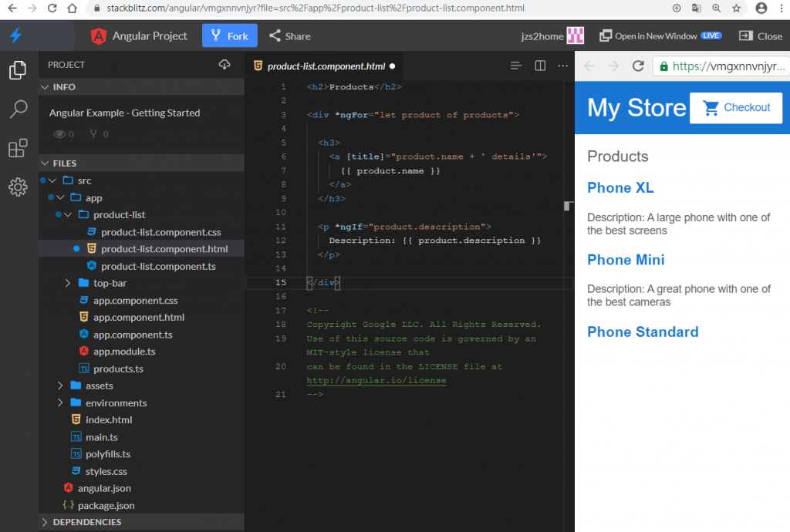790x532 pixels.
Task: Click the Checkout button in preview
Action: [x=736, y=108]
